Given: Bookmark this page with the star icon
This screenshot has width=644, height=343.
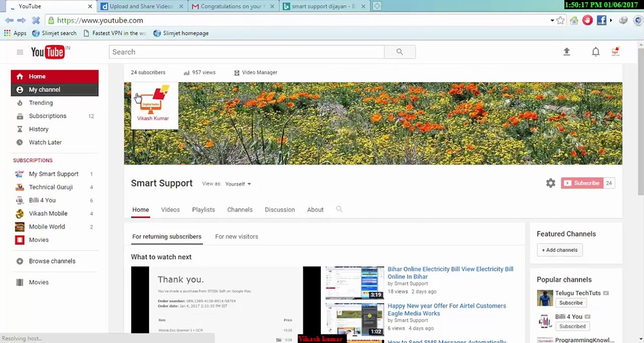Looking at the screenshot, I should 561,20.
